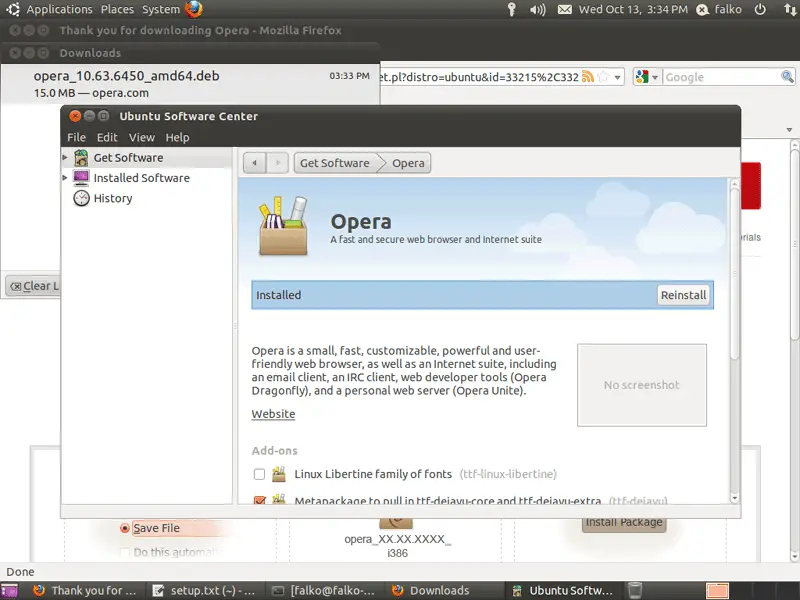Click the Linux Libertine add-on package icon
Viewport: 800px width, 600px height.
(x=279, y=474)
